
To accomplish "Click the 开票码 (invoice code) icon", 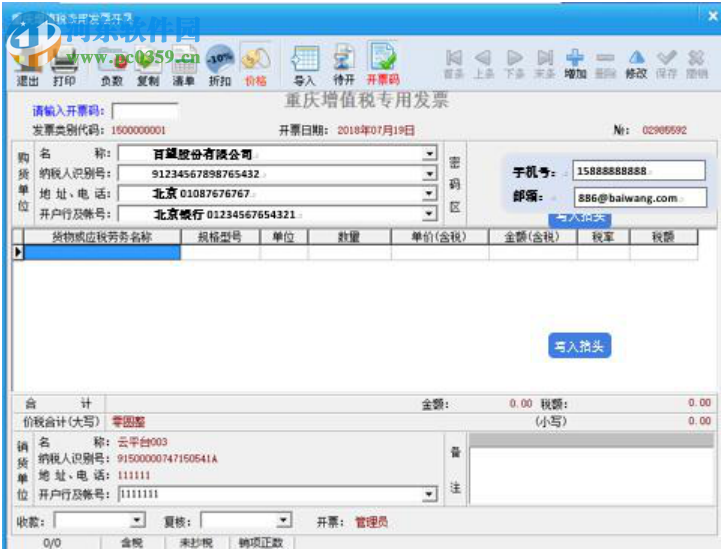I will [x=383, y=64].
